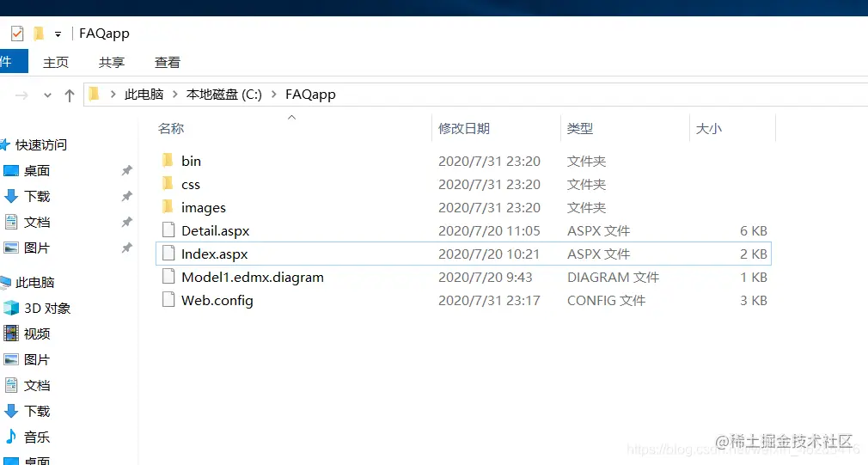Select the Model1.edmx.diagram file icon
The height and width of the screenshot is (465, 868).
(168, 276)
